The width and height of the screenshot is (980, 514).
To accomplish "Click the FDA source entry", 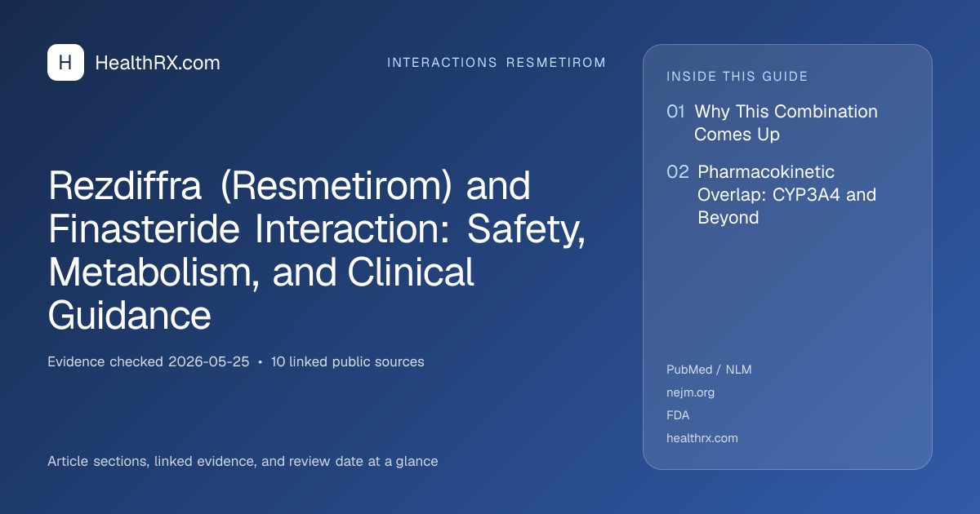I will [678, 415].
